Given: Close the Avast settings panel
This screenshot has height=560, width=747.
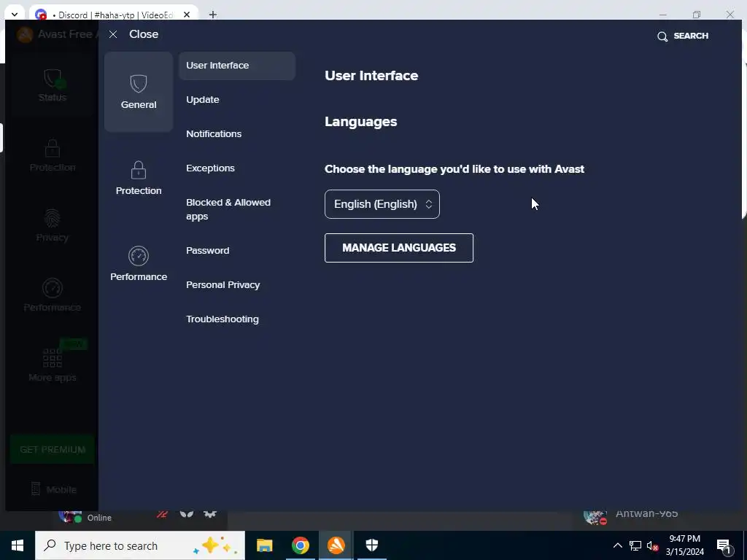Looking at the screenshot, I should point(134,34).
